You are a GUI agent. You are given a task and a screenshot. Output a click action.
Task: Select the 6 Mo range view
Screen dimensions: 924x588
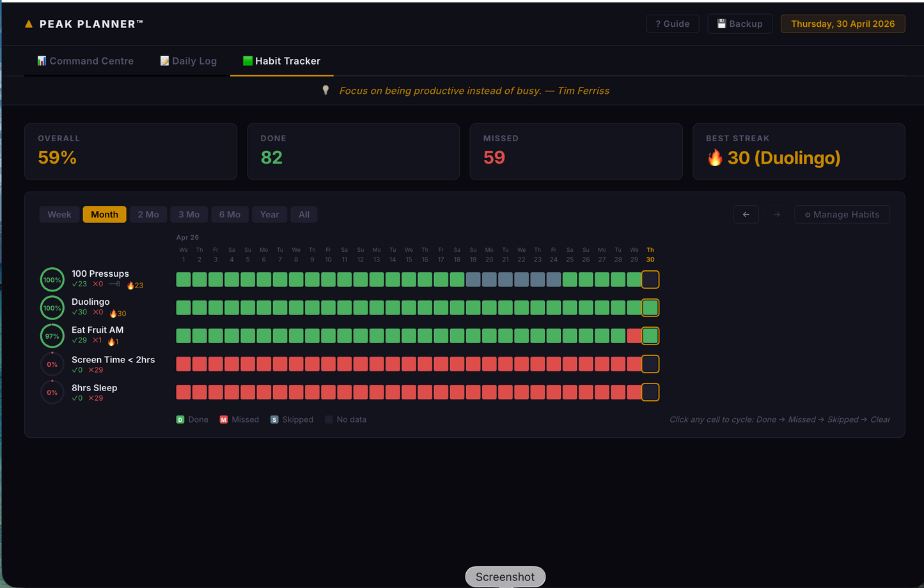[x=230, y=214]
